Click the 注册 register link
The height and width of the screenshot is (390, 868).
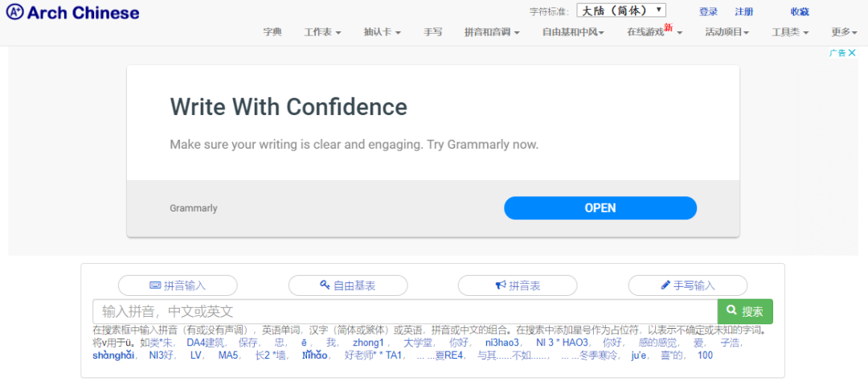click(x=744, y=11)
